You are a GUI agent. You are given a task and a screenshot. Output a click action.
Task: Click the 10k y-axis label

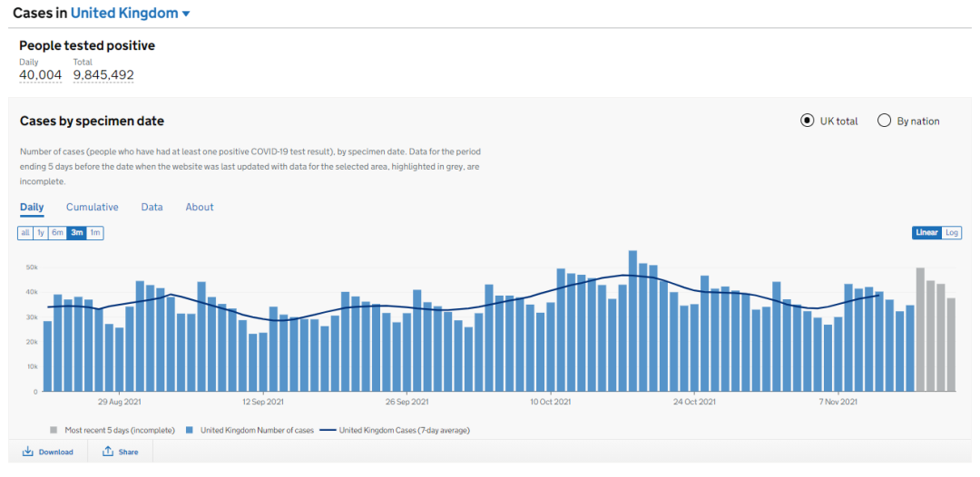point(31,366)
